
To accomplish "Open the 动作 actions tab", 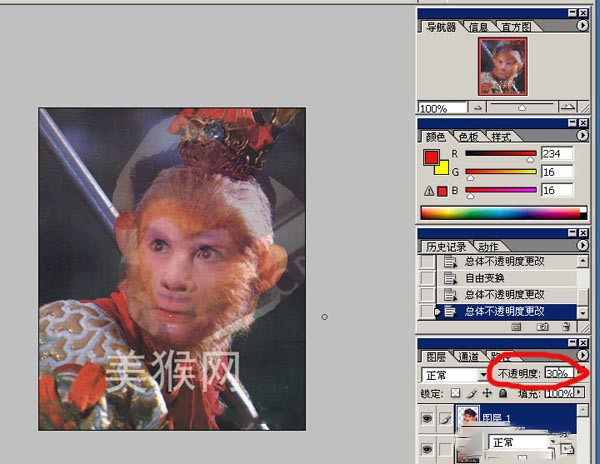I will tap(487, 246).
